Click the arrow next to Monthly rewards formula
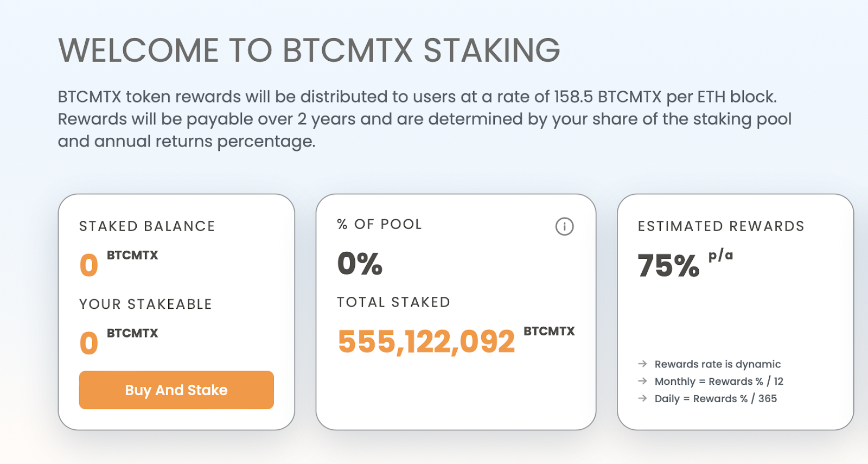This screenshot has width=868, height=464. click(642, 381)
